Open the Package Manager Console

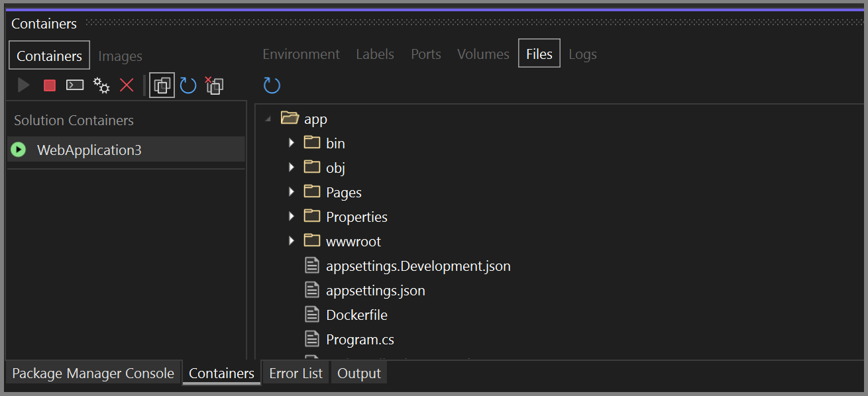tap(93, 373)
